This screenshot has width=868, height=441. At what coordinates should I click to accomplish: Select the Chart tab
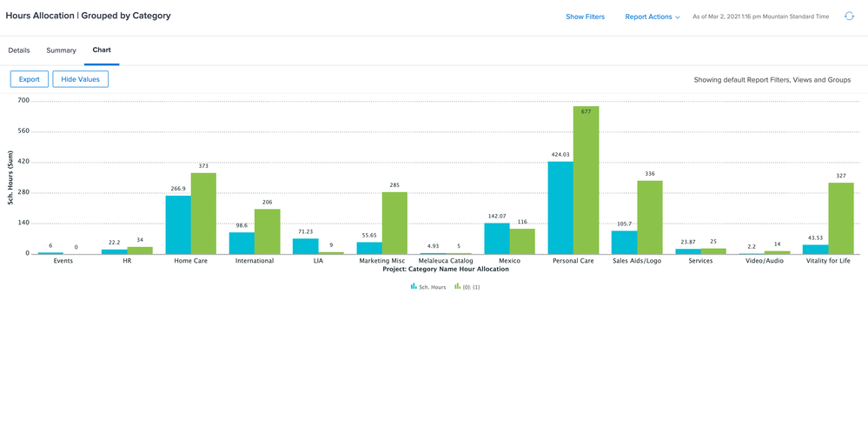[102, 50]
